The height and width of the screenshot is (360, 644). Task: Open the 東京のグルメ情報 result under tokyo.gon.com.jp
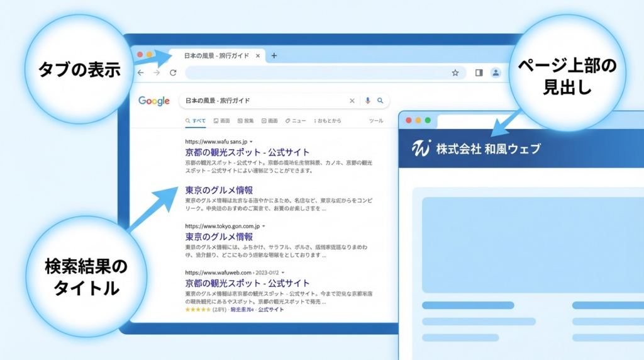coord(219,237)
